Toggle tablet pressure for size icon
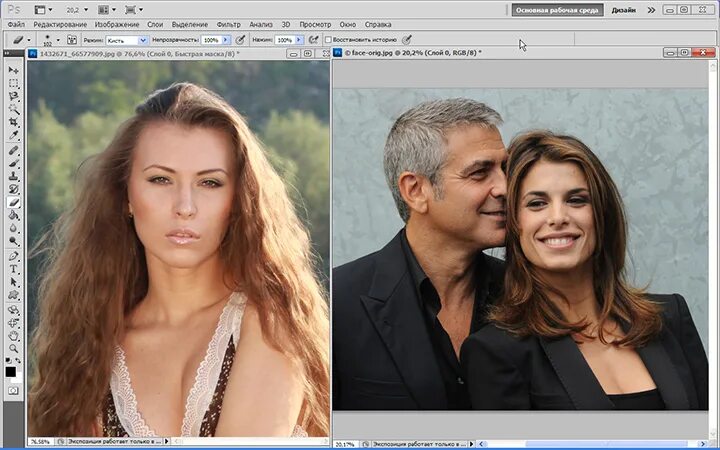The image size is (720, 450). (406, 40)
